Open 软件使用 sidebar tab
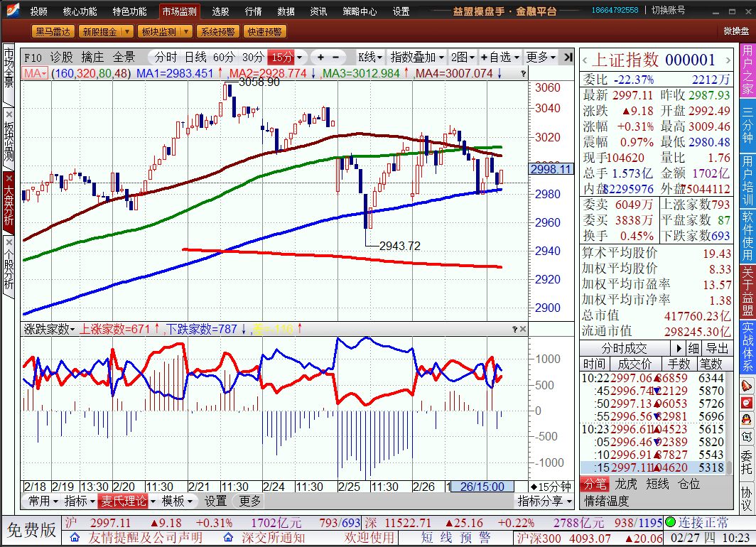The width and height of the screenshot is (756, 547). 747,236
